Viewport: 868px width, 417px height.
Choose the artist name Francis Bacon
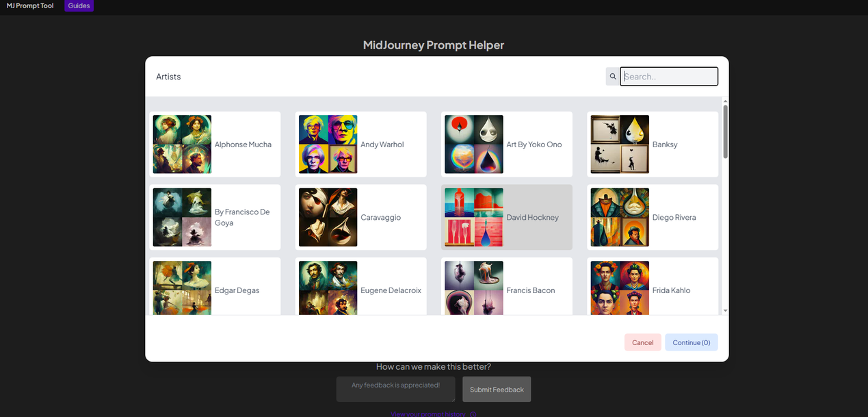point(531,290)
